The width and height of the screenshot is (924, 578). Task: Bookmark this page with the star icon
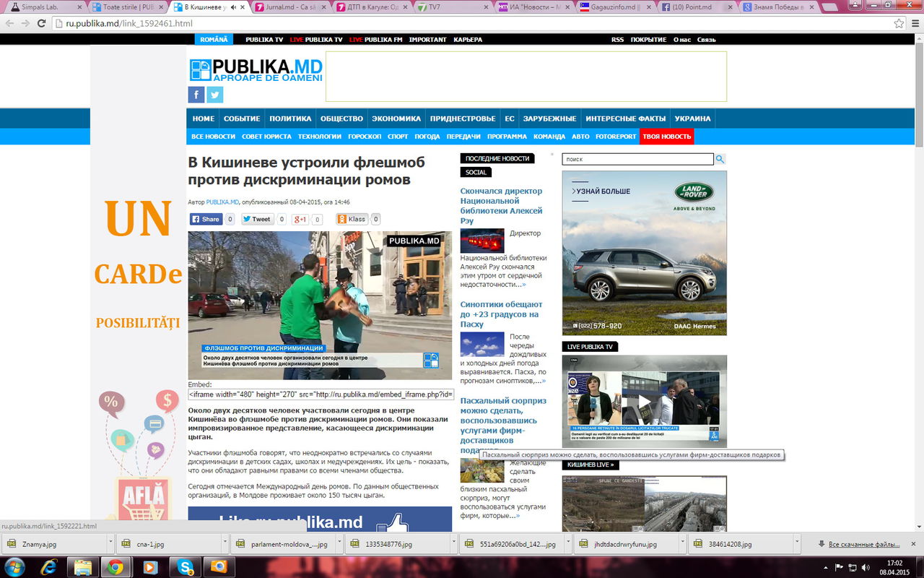point(899,23)
